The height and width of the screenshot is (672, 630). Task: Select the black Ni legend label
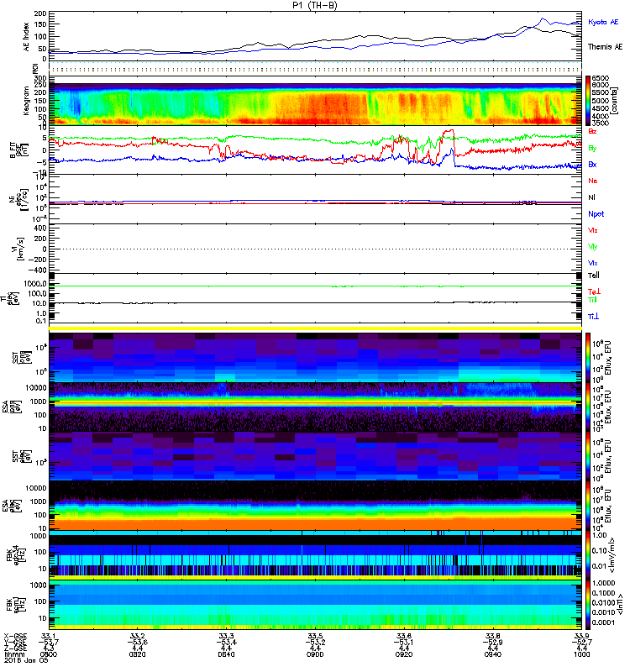[592, 197]
